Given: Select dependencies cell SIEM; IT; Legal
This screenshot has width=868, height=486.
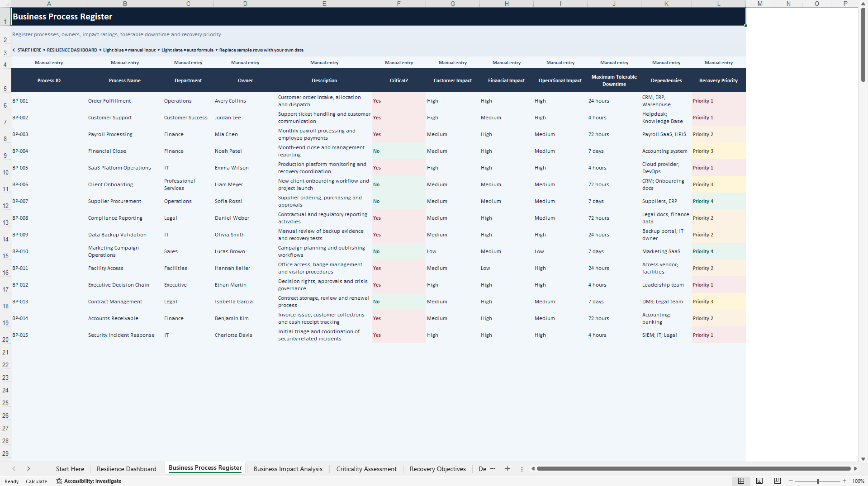Looking at the screenshot, I should pos(666,335).
